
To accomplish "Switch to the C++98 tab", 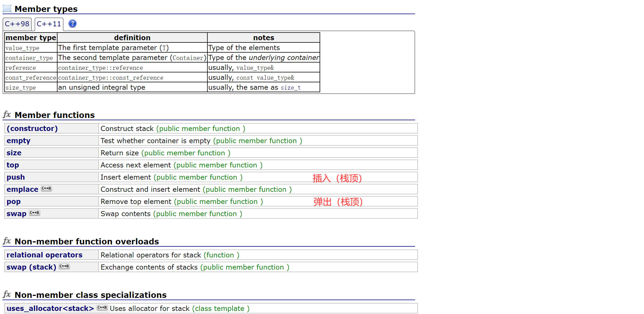I will tap(17, 24).
